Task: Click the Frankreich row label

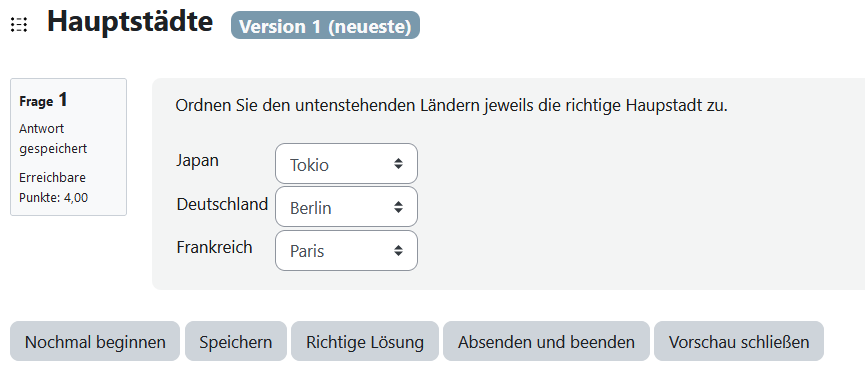Action: [x=215, y=247]
